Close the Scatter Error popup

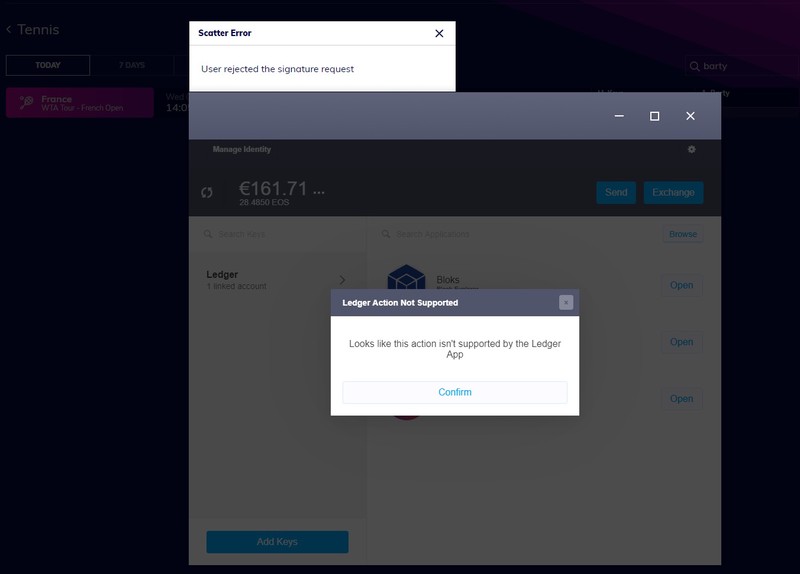click(439, 33)
